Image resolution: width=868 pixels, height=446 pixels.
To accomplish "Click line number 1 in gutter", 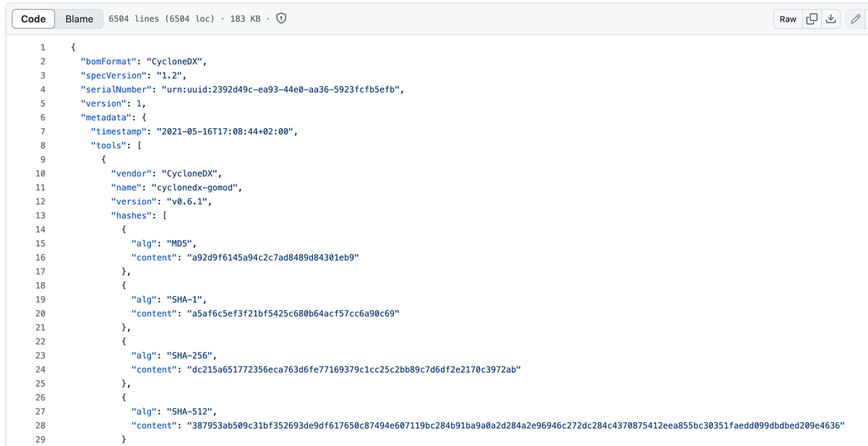I will click(x=42, y=48).
